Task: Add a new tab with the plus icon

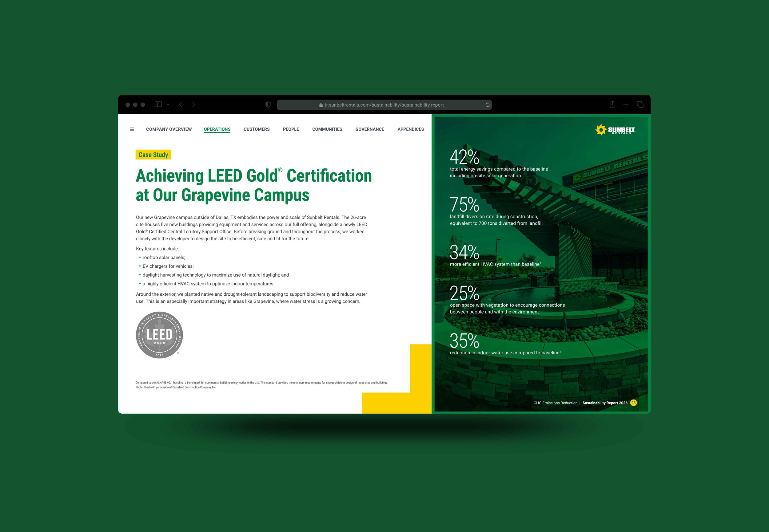Action: click(x=626, y=104)
